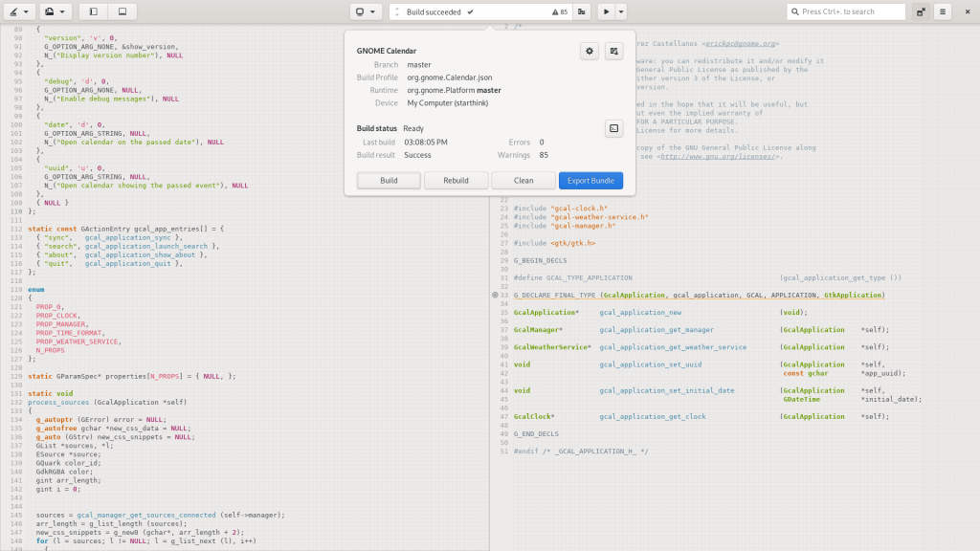Click the Rebuild button
The width and height of the screenshot is (980, 551).
click(456, 181)
